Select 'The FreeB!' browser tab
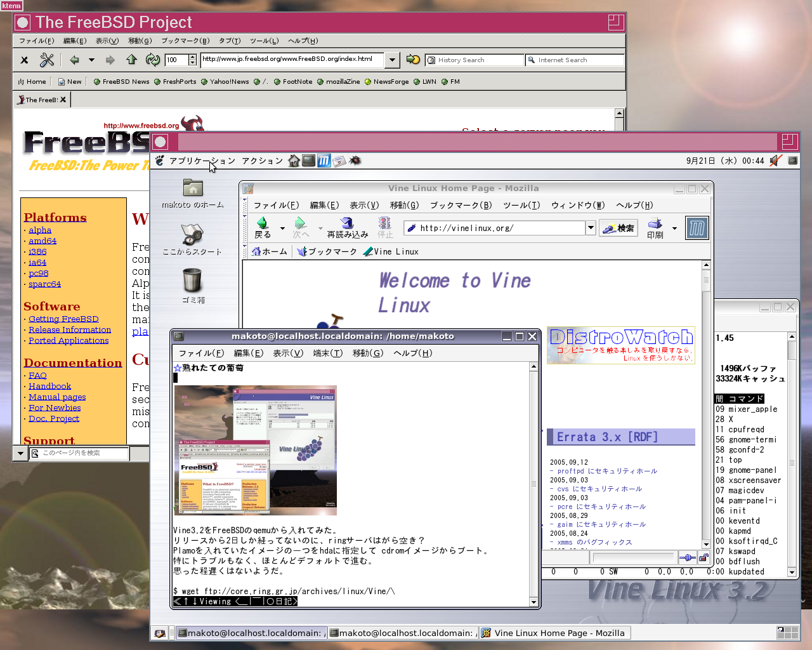This screenshot has height=650, width=812. pyautogui.click(x=41, y=100)
